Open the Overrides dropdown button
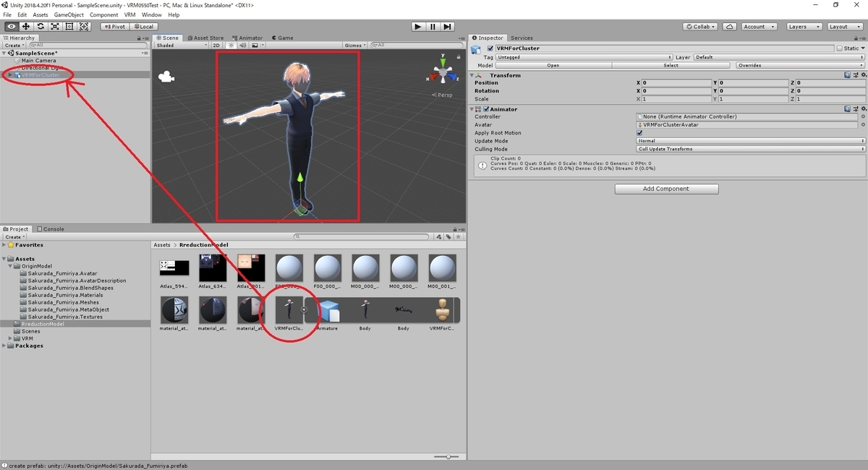This screenshot has width=868, height=470. [x=799, y=65]
